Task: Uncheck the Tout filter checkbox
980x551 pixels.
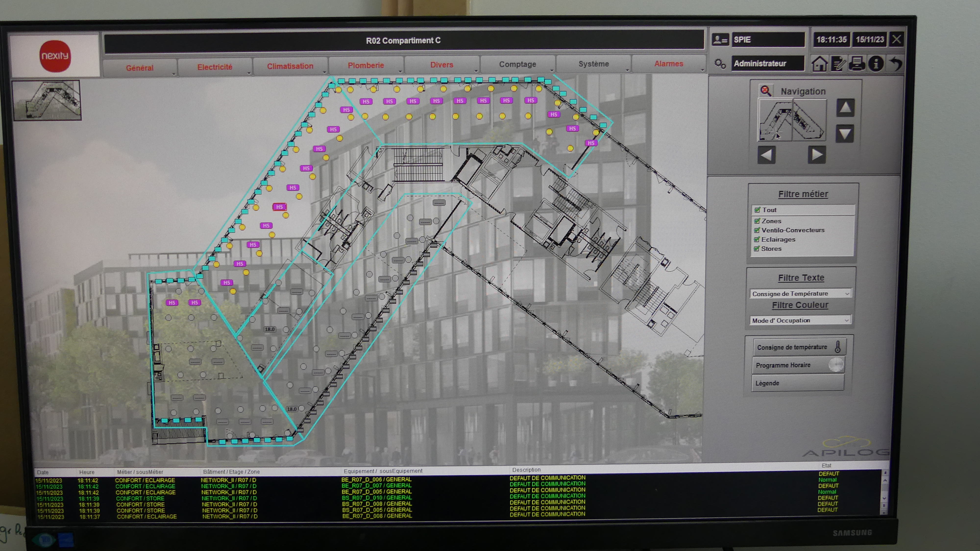Action: (x=757, y=210)
